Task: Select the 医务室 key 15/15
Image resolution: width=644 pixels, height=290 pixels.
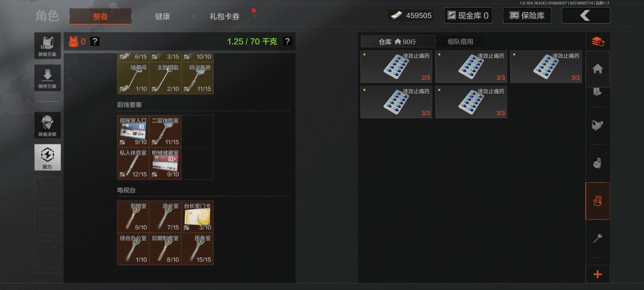Action: tap(197, 249)
